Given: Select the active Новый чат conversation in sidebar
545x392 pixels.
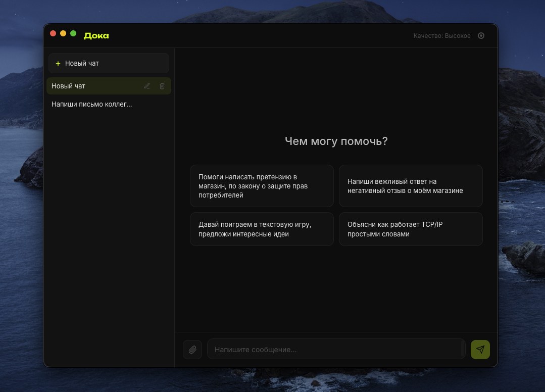Looking at the screenshot, I should (109, 86).
